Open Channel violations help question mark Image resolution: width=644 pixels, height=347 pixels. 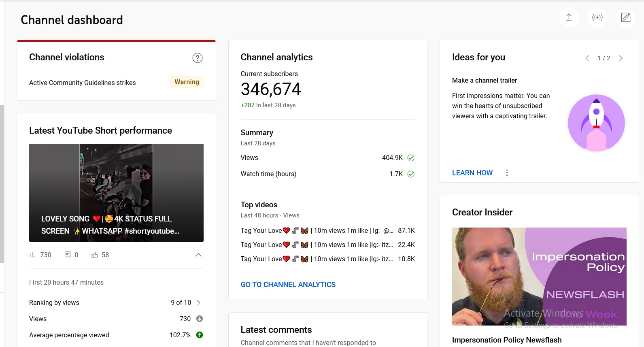197,58
